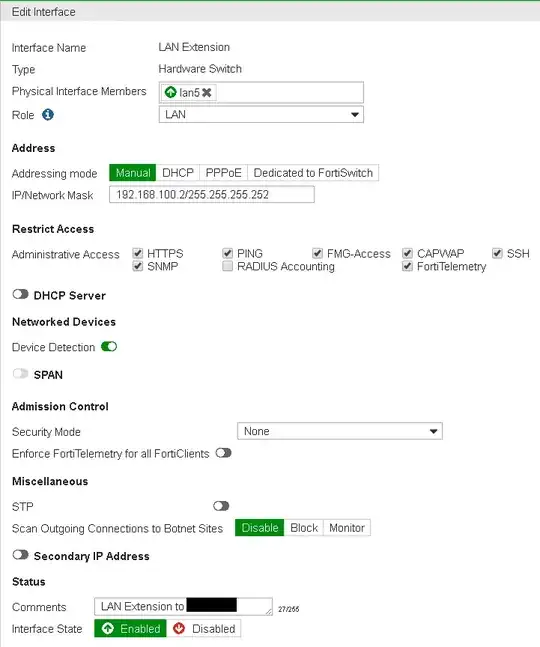Switch to PPPoE addressing mode

pyautogui.click(x=224, y=173)
